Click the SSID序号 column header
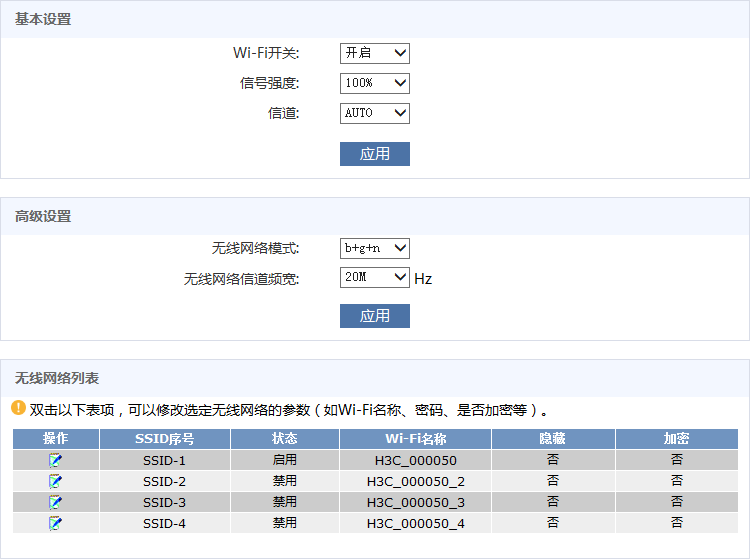This screenshot has height=559, width=750. (x=164, y=439)
